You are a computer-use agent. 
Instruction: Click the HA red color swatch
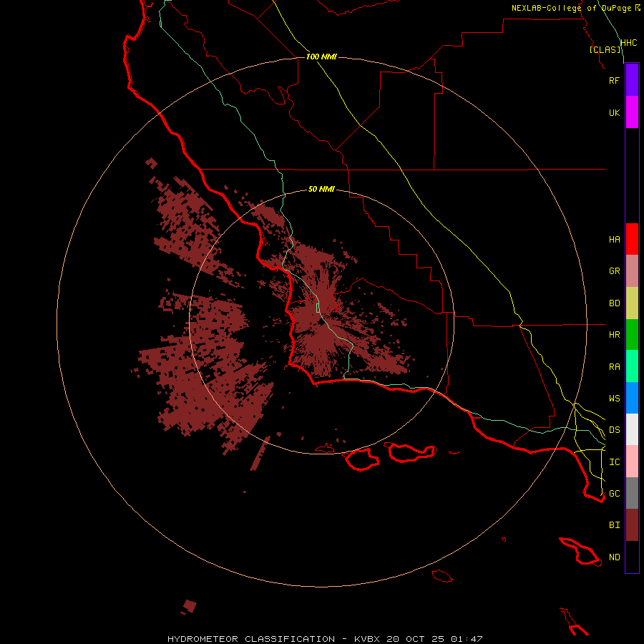tap(632, 239)
